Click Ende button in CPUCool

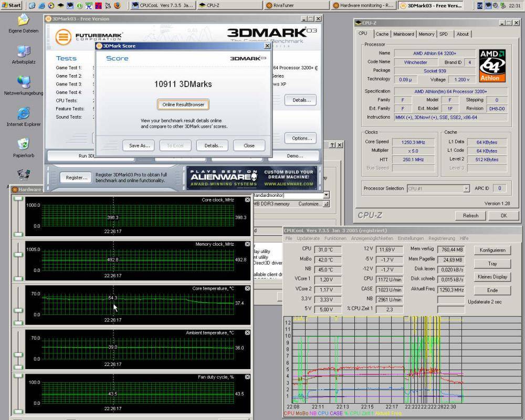[492, 290]
